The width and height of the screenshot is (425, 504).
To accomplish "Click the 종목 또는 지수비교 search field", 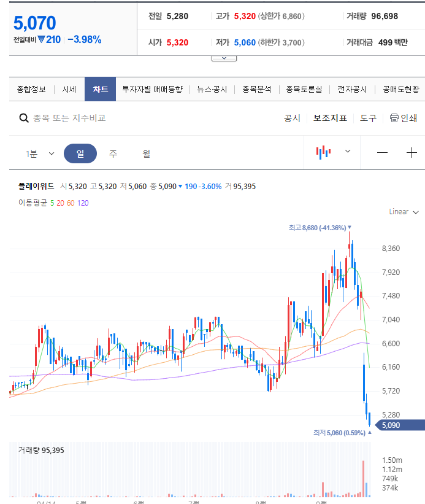I will pos(69,118).
